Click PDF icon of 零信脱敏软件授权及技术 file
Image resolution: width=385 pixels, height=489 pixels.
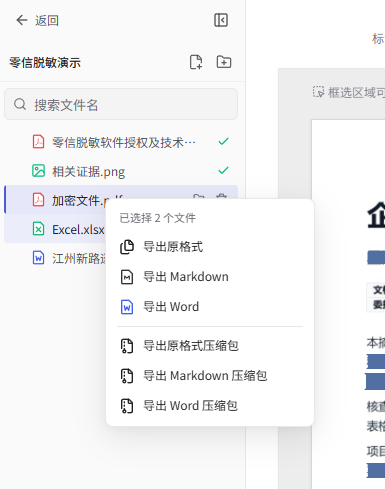[x=38, y=142]
